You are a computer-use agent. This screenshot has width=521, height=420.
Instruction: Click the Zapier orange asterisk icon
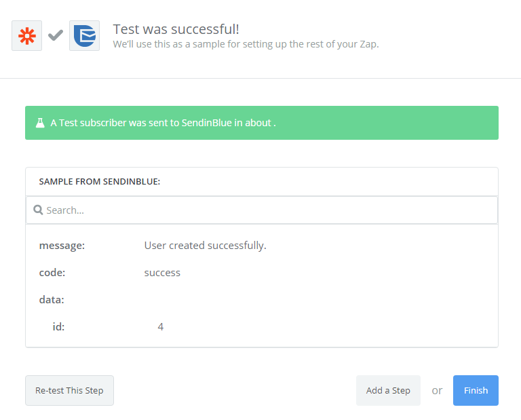point(27,35)
